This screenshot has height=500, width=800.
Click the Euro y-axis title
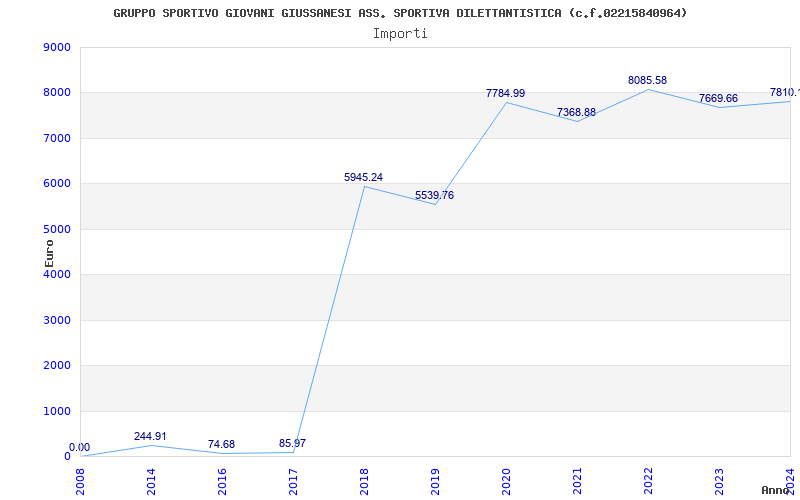(x=49, y=254)
